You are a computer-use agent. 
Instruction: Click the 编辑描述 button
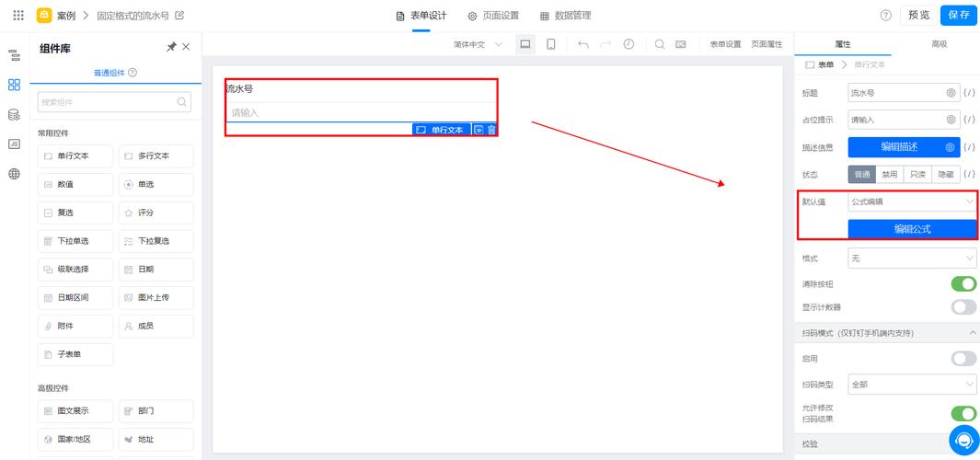click(904, 147)
